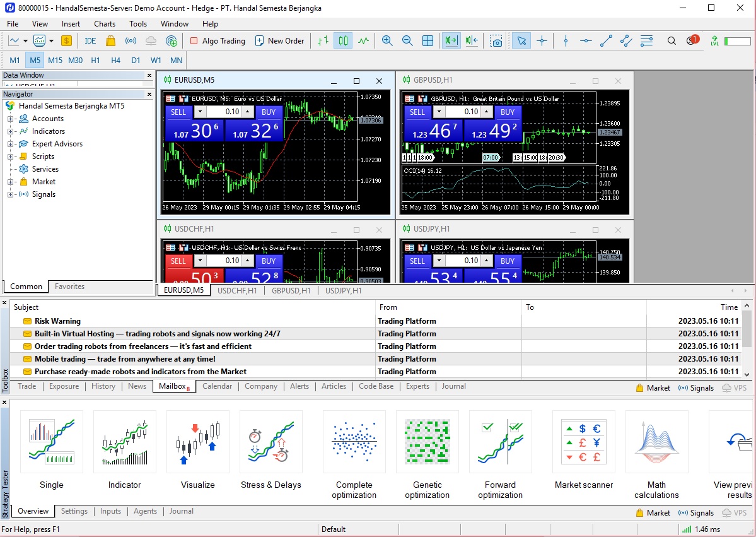The height and width of the screenshot is (537, 756).
Task: Select the equidistant channel drawing tool
Action: (626, 41)
